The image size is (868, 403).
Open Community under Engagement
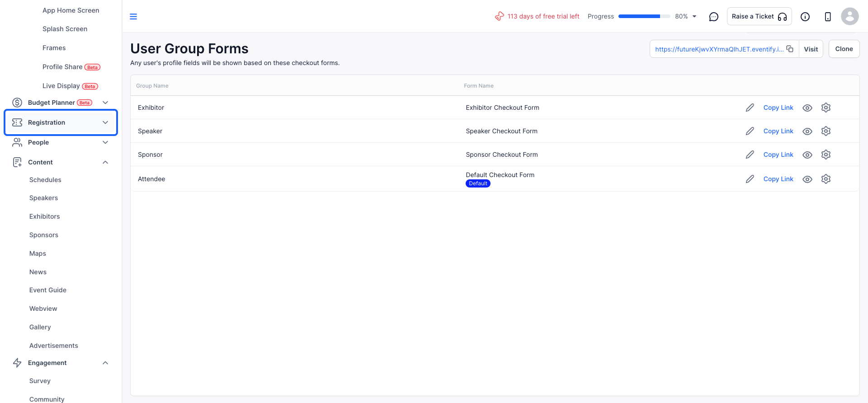[x=47, y=399]
